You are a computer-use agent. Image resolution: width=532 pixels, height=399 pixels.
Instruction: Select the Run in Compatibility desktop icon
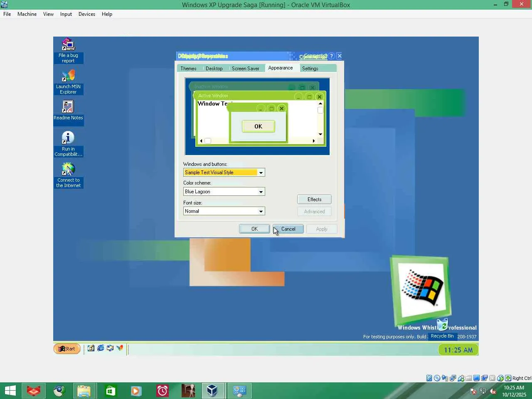point(68,144)
